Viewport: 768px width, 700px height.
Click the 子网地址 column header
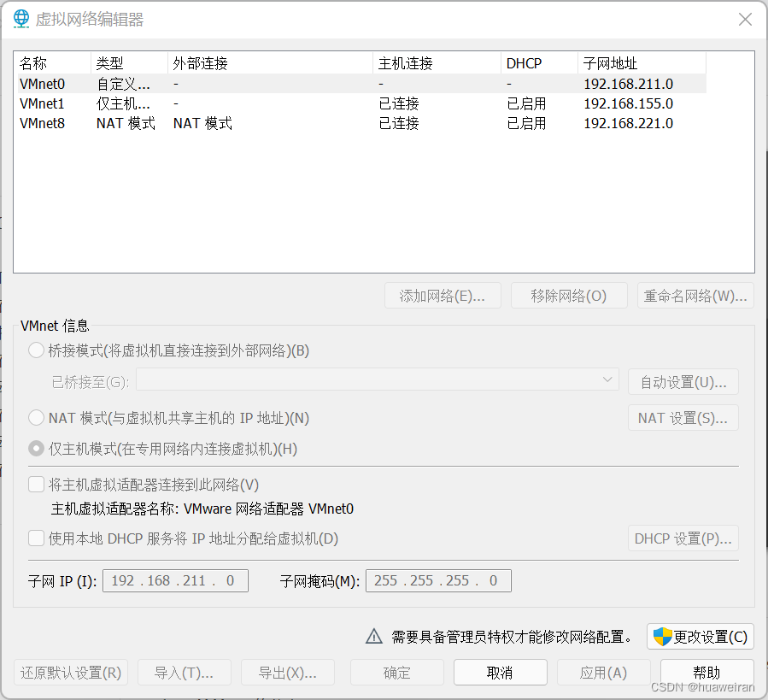(642, 63)
